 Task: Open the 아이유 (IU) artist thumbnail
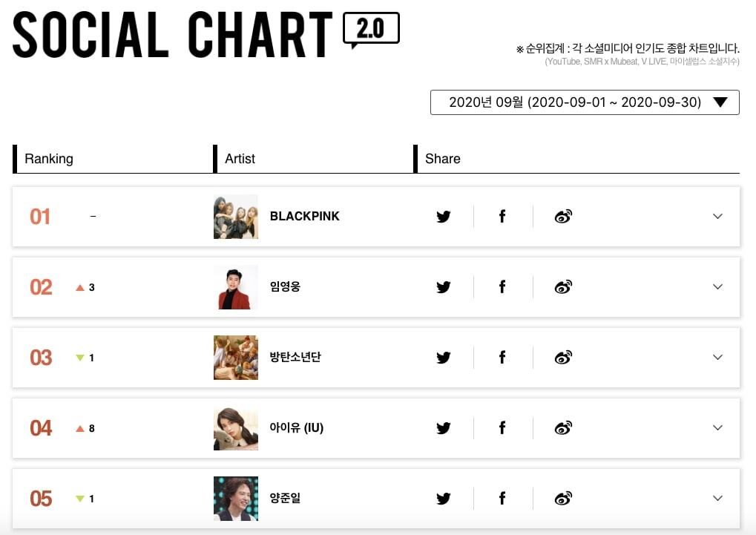tap(236, 428)
